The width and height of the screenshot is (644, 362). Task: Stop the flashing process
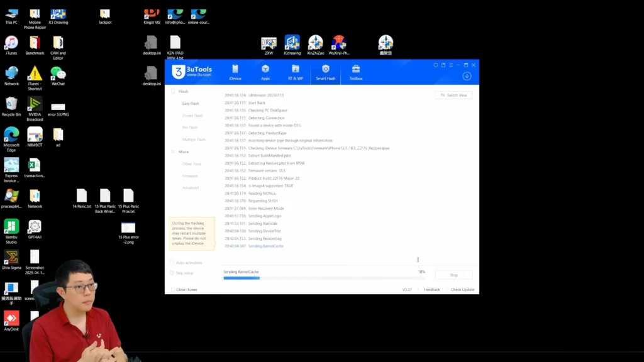point(453,275)
